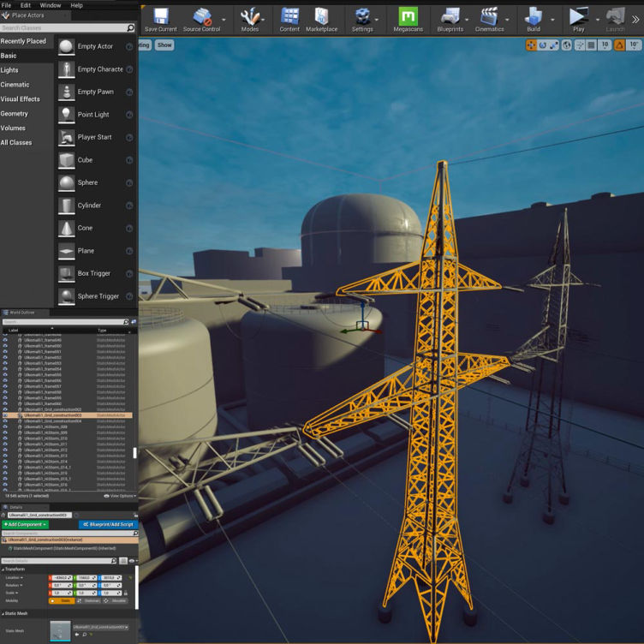Open the Megascans plugin

click(408, 15)
